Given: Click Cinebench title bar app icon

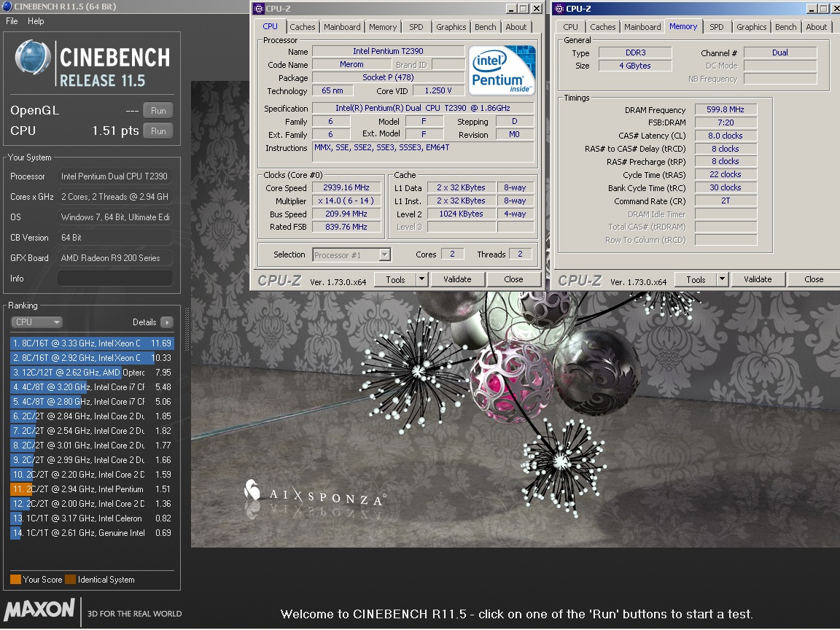Looking at the screenshot, I should (x=7, y=7).
